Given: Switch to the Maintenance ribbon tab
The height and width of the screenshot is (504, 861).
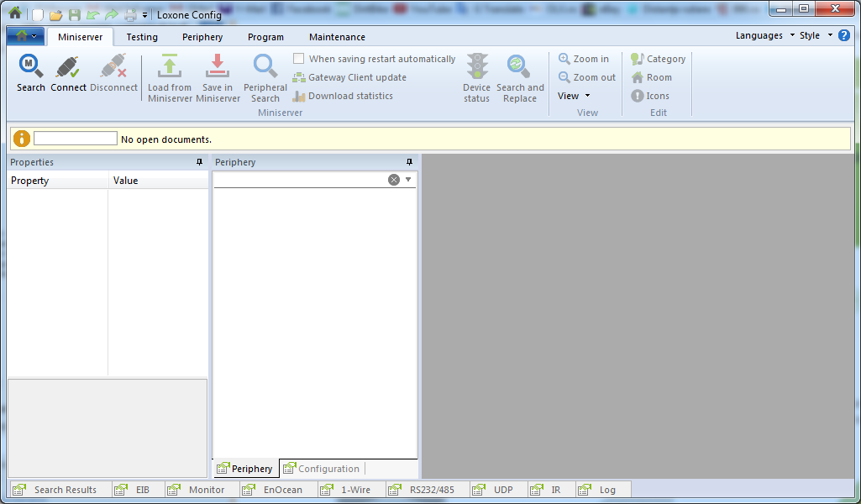Looking at the screenshot, I should [336, 37].
